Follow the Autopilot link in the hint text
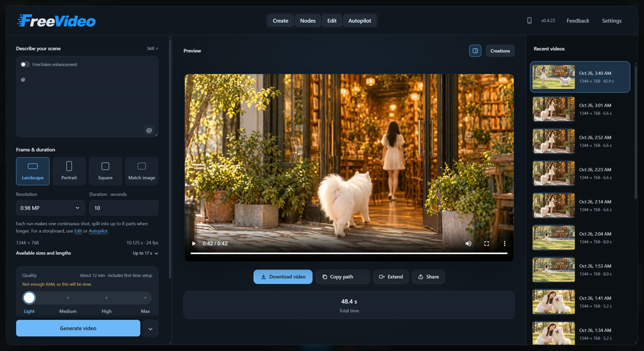Screen dimensions: 644x351 click(98, 231)
